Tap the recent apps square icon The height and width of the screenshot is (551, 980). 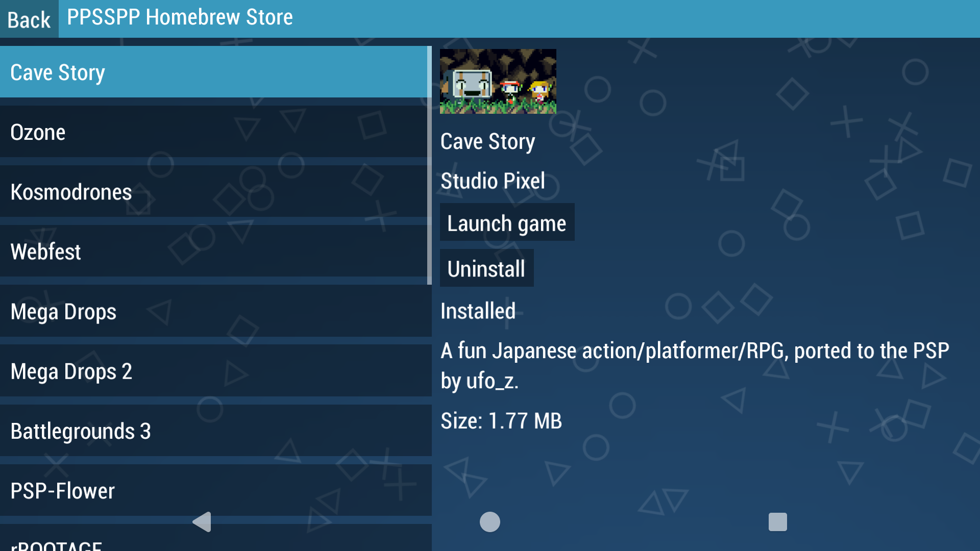(x=777, y=522)
